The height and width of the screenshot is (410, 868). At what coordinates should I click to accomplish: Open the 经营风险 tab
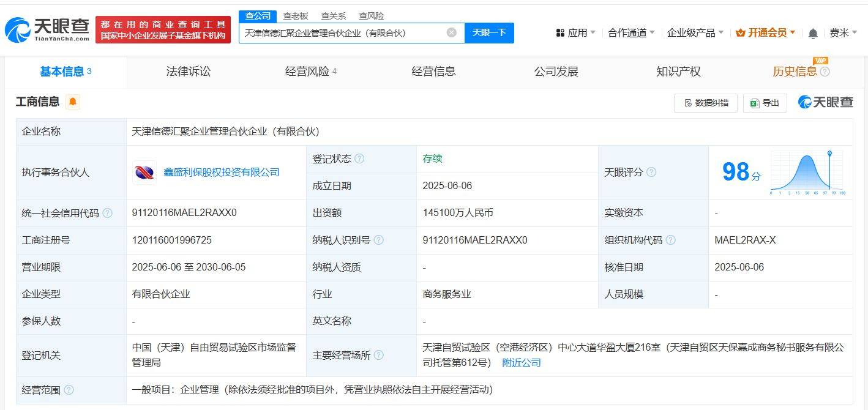coord(311,72)
